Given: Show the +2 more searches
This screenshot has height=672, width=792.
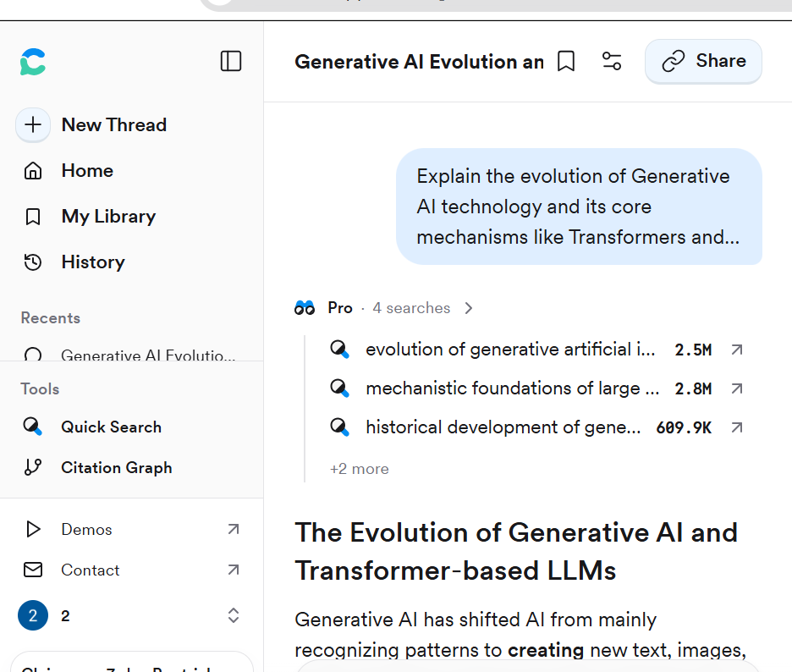Looking at the screenshot, I should point(359,469).
